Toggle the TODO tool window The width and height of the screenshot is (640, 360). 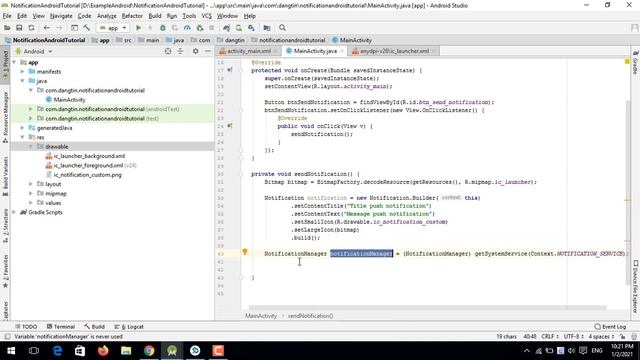coord(26,327)
